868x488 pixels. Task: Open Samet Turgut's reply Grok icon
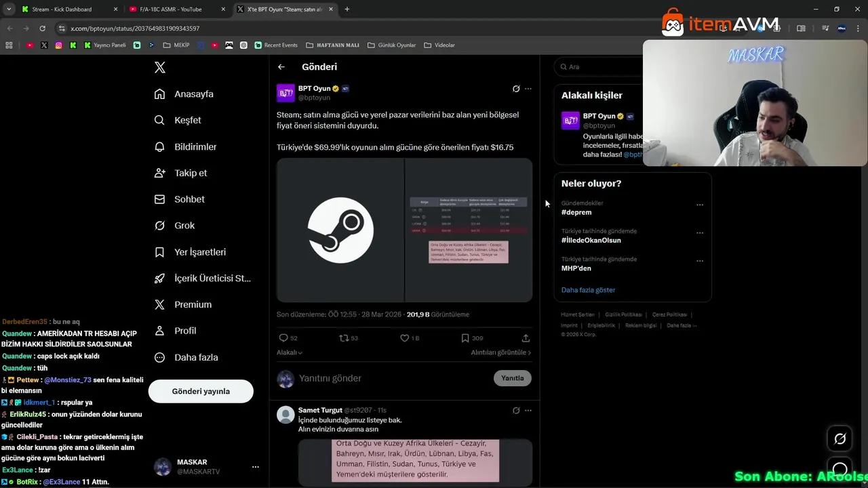point(516,411)
